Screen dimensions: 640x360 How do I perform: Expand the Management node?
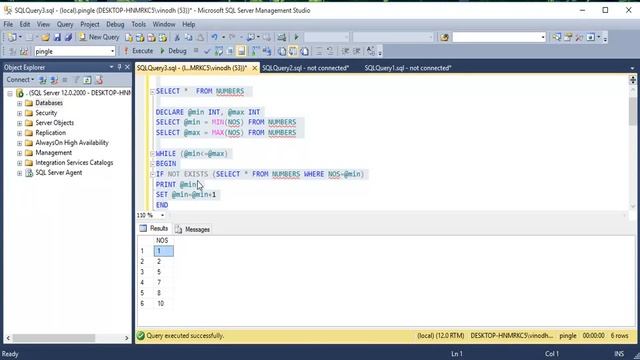(20, 153)
